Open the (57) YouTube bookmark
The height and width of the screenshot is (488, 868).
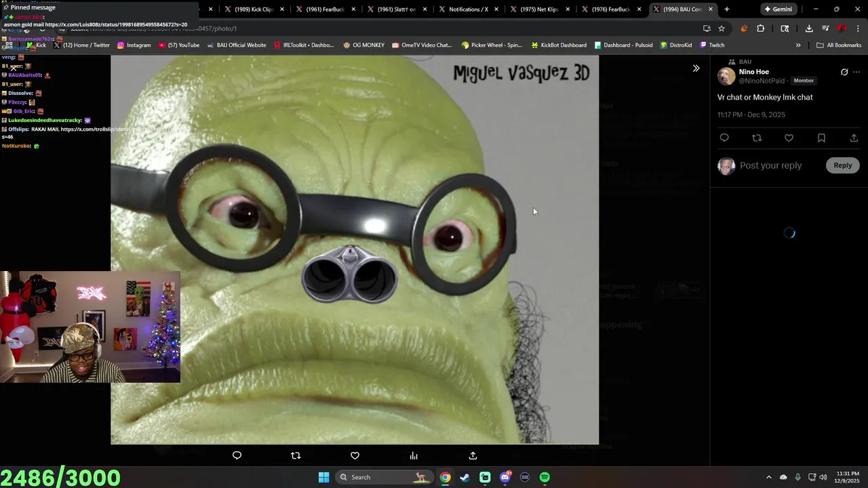178,45
